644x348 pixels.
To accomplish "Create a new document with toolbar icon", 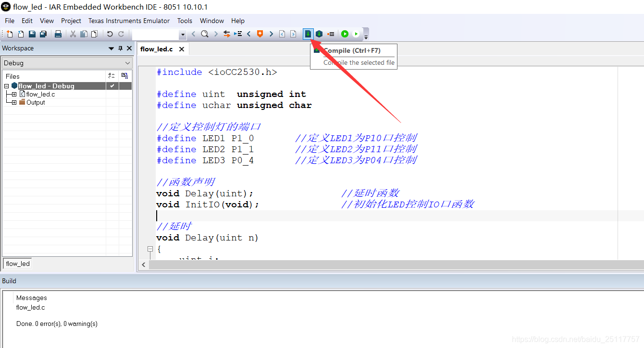I will pos(10,34).
